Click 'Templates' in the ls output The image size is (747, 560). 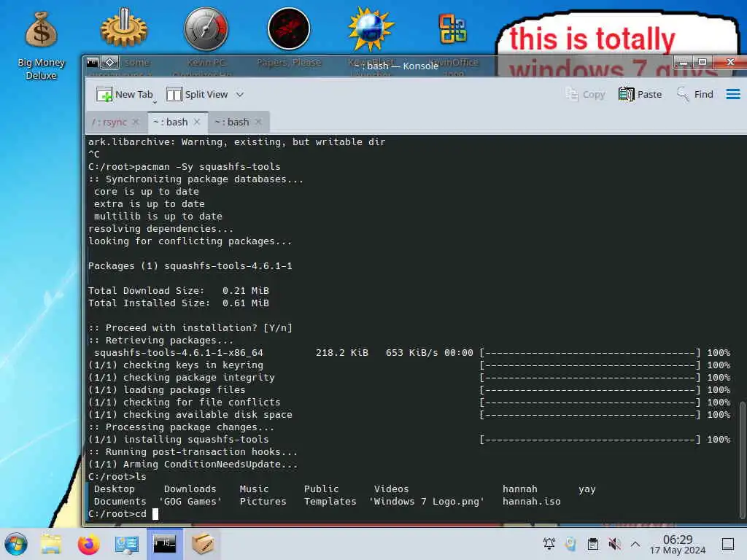click(x=330, y=502)
